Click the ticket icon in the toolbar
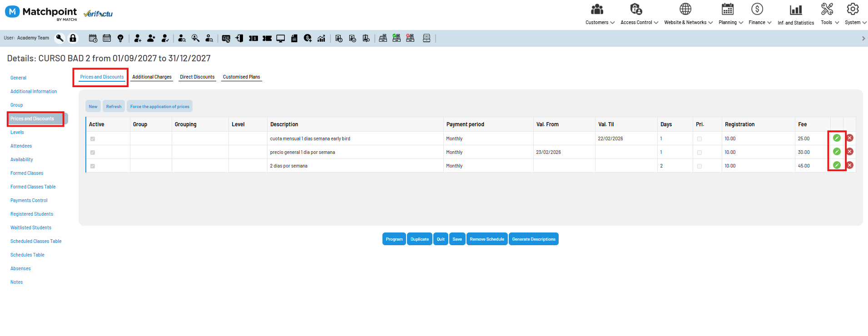The height and width of the screenshot is (336, 868). click(267, 38)
